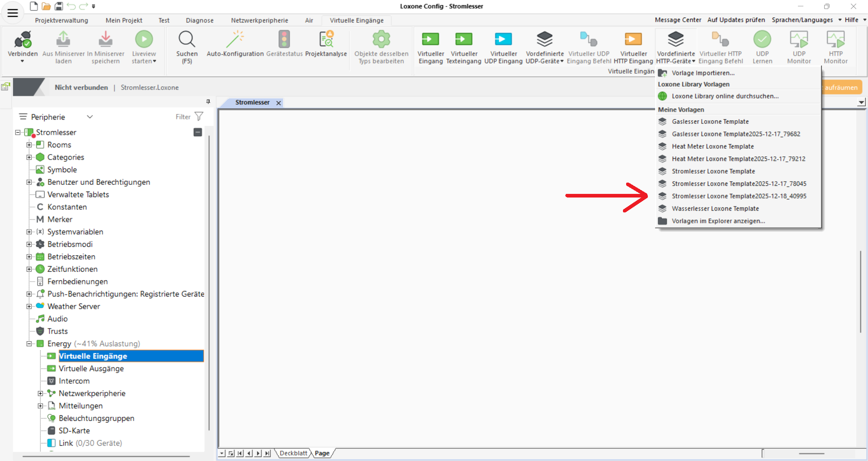Switch to the Netzwerkperipherie ribbon tab

(259, 20)
